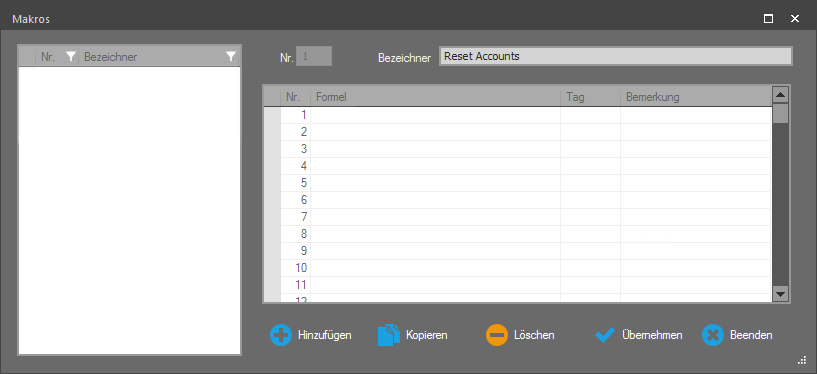Image resolution: width=817 pixels, height=374 pixels.
Task: Click the scrollbar down arrow
Action: pos(780,294)
